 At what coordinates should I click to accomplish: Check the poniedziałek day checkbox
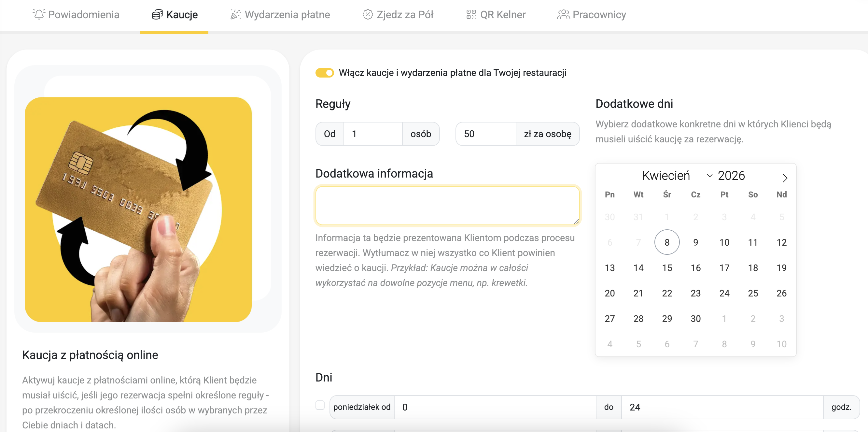pyautogui.click(x=320, y=405)
